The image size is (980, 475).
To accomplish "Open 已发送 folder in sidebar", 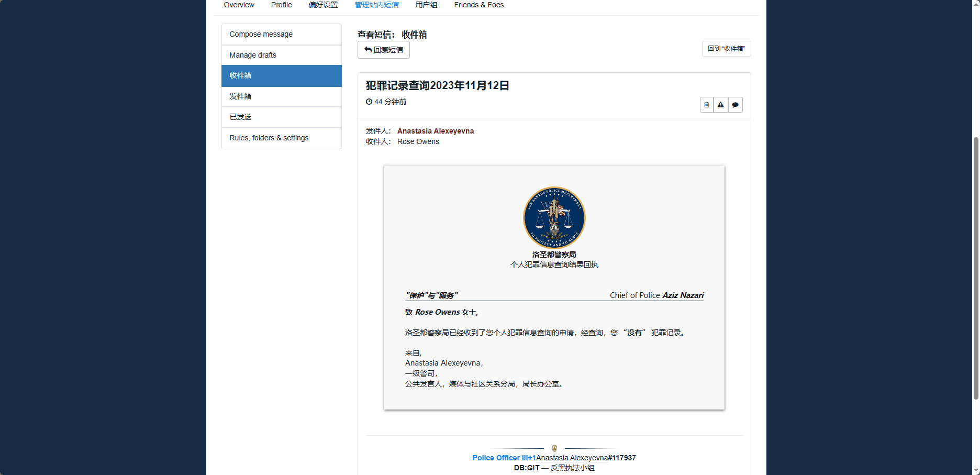I will click(282, 117).
